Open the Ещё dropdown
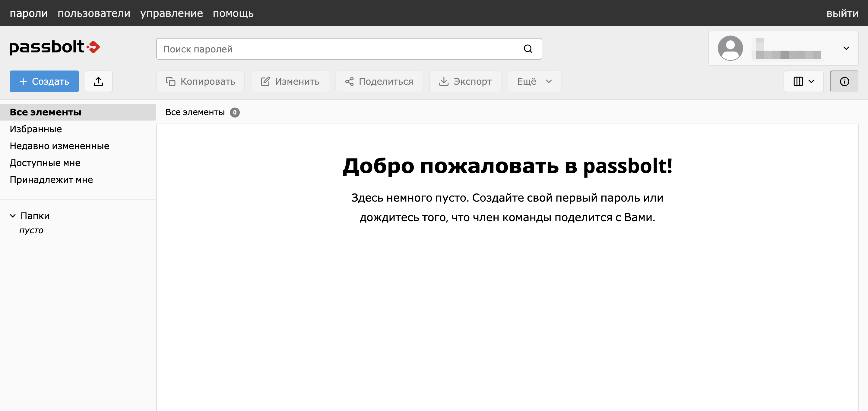This screenshot has width=868, height=411. tap(534, 81)
